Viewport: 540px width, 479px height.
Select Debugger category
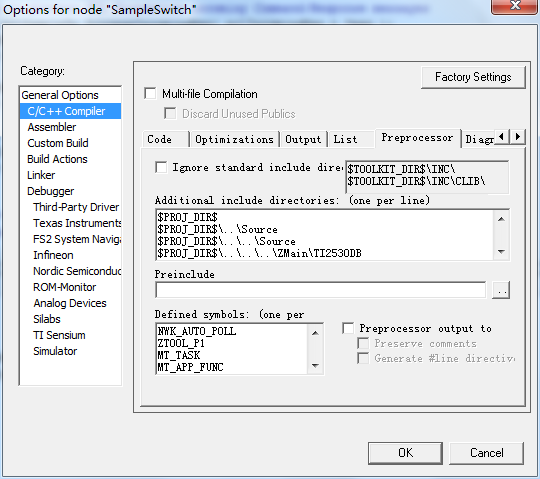click(51, 191)
